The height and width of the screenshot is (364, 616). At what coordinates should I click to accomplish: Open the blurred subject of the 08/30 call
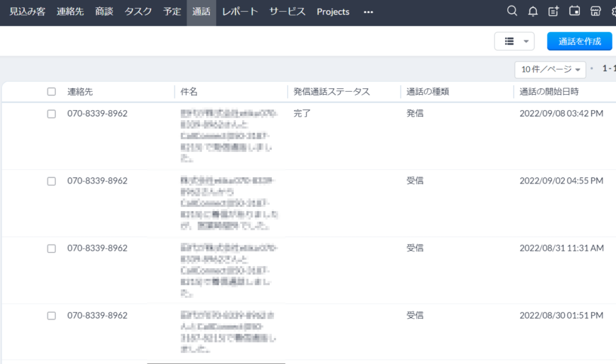click(229, 332)
